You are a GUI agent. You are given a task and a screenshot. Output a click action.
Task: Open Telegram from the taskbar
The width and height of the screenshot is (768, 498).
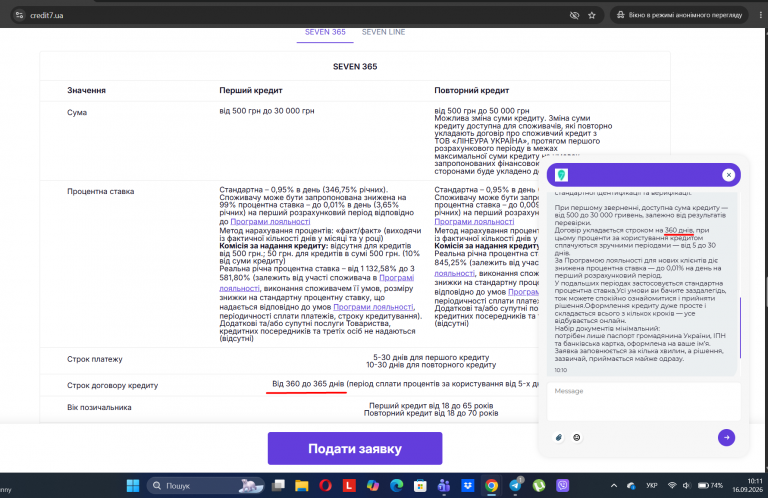(515, 486)
